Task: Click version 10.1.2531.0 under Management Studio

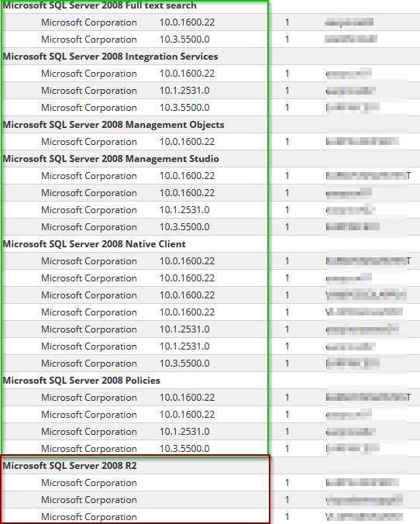Action: (184, 210)
